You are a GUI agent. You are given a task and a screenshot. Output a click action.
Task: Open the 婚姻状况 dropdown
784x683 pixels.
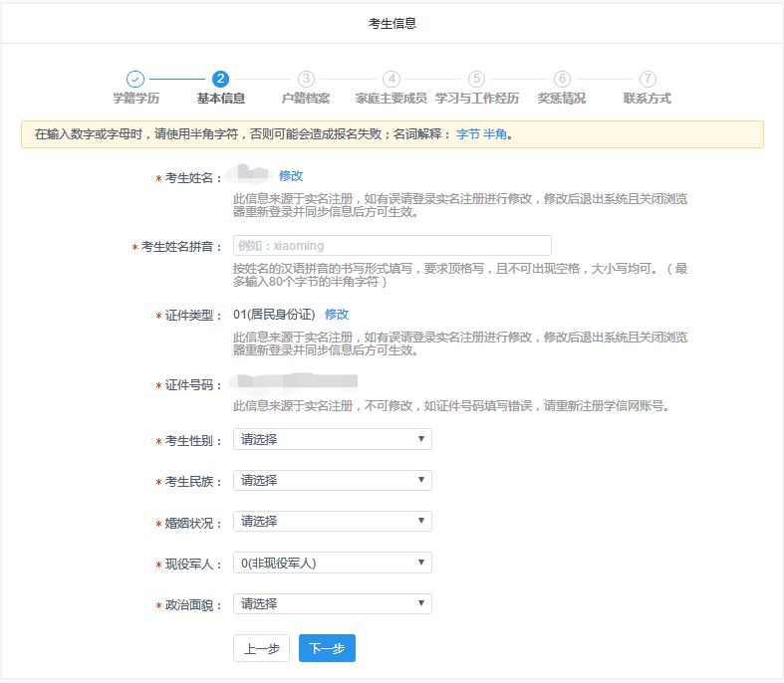(332, 521)
